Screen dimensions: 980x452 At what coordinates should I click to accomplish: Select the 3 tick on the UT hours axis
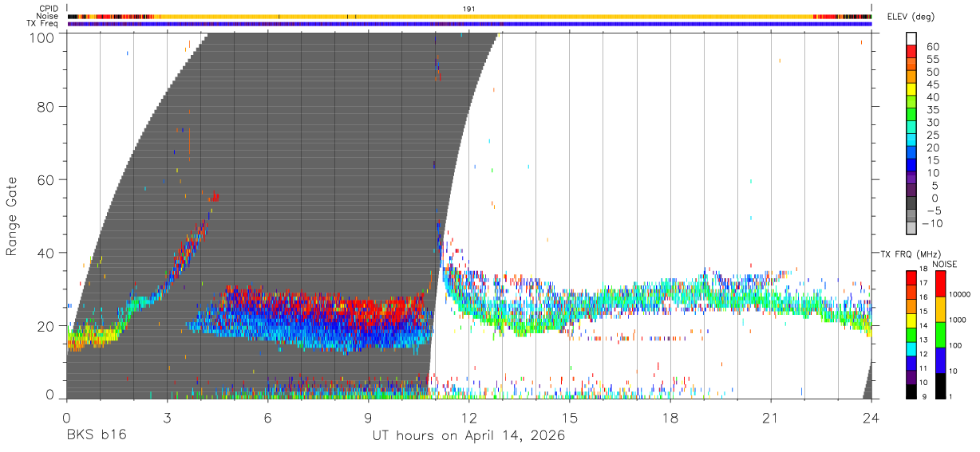tap(167, 418)
